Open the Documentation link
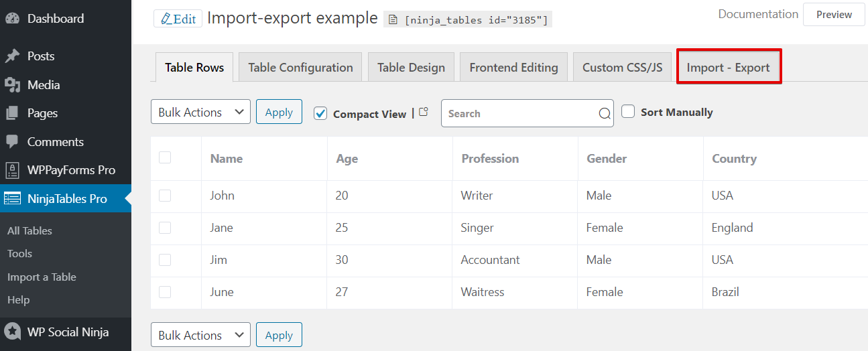 coord(757,14)
